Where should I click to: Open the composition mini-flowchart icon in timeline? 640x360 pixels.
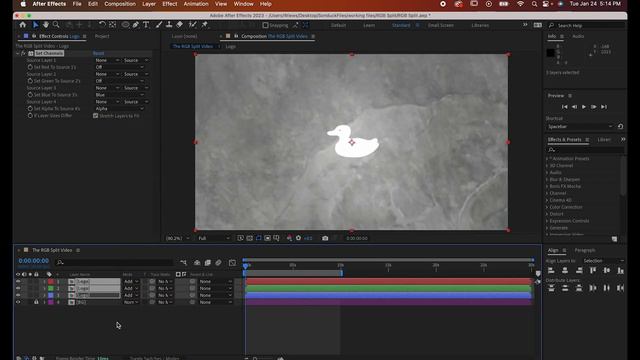point(183,262)
